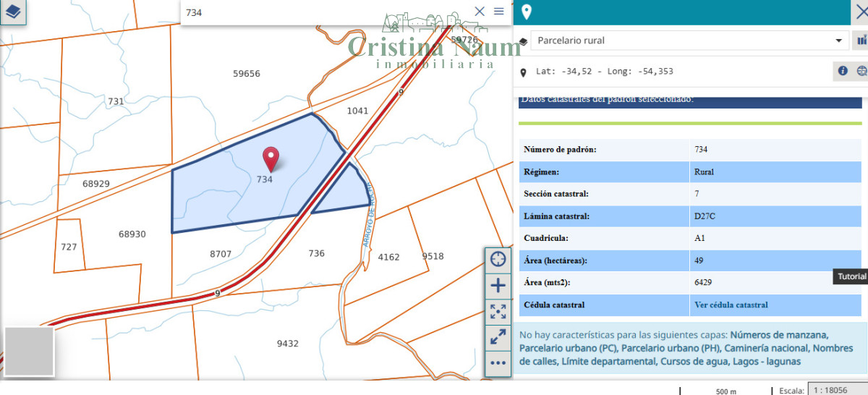This screenshot has width=868, height=395.
Task: Clear the search box with X
Action: (x=480, y=11)
